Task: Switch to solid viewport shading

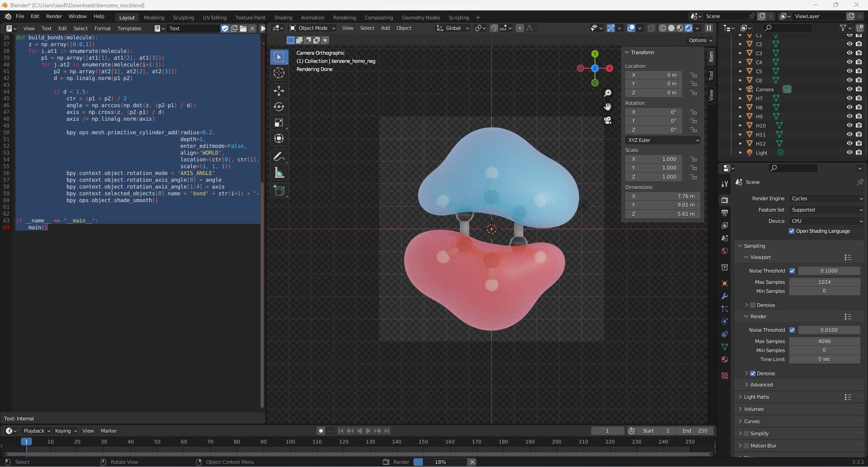Action: (x=671, y=28)
